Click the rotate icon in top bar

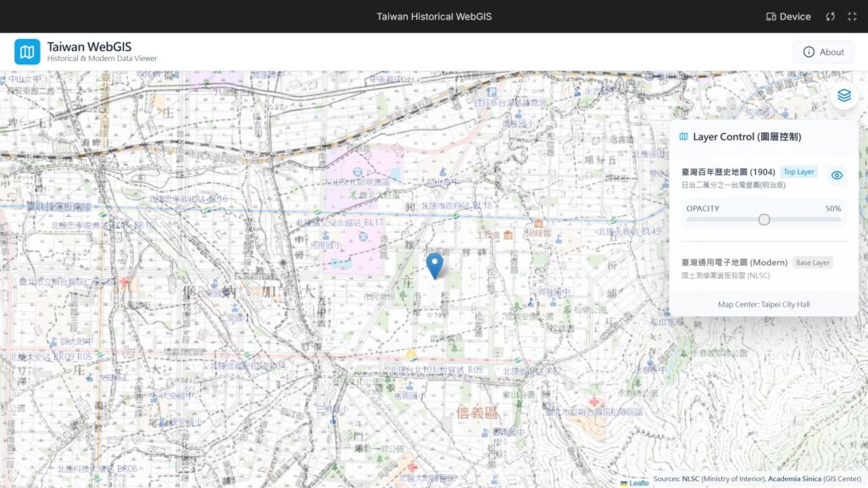[x=831, y=16]
